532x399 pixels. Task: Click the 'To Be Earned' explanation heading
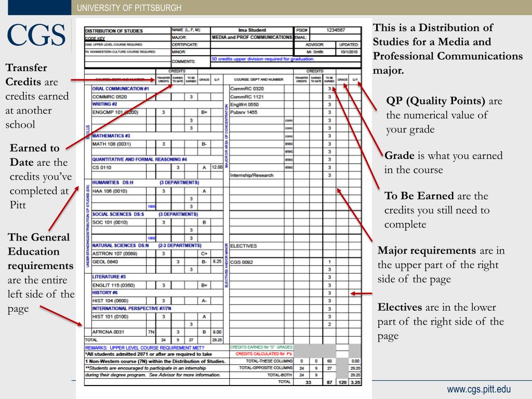click(x=419, y=196)
